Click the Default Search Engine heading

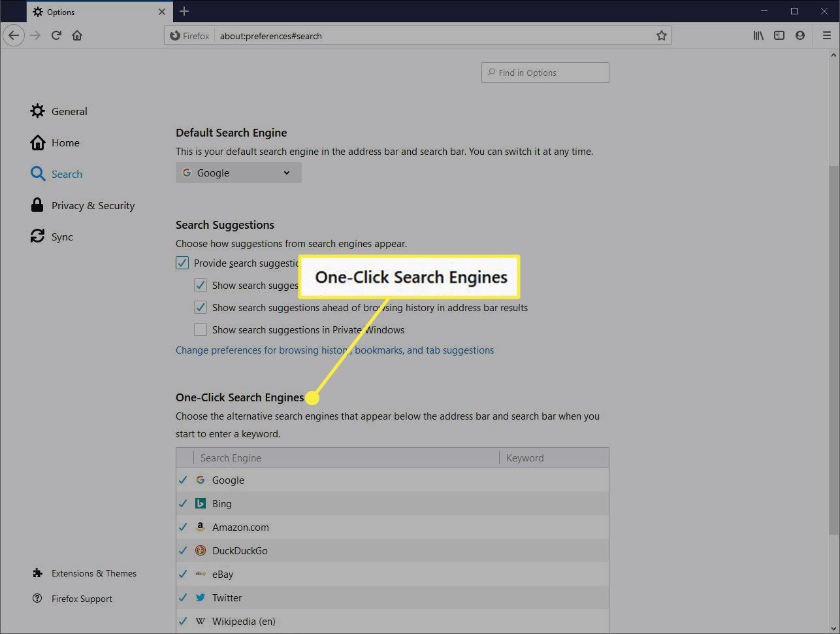pos(231,133)
